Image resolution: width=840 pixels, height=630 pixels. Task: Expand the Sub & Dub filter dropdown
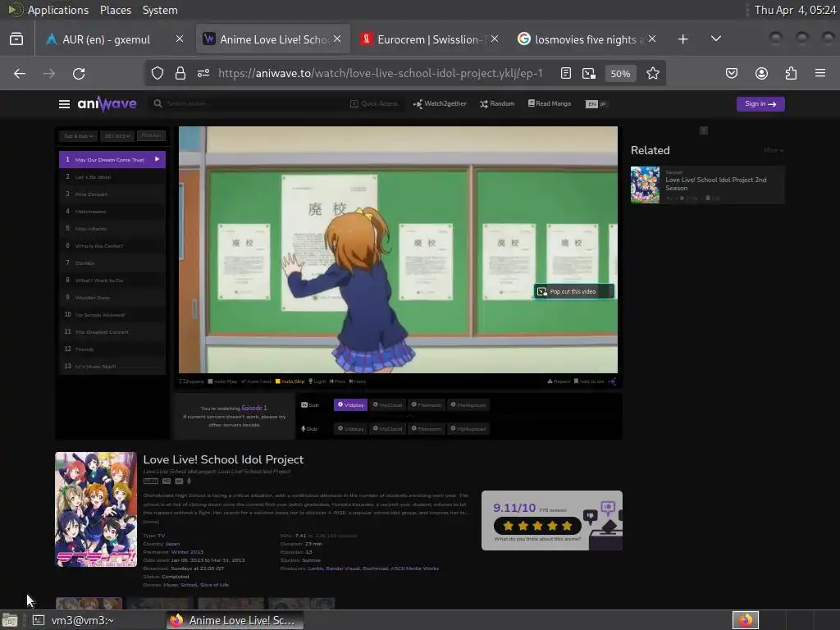tap(78, 136)
